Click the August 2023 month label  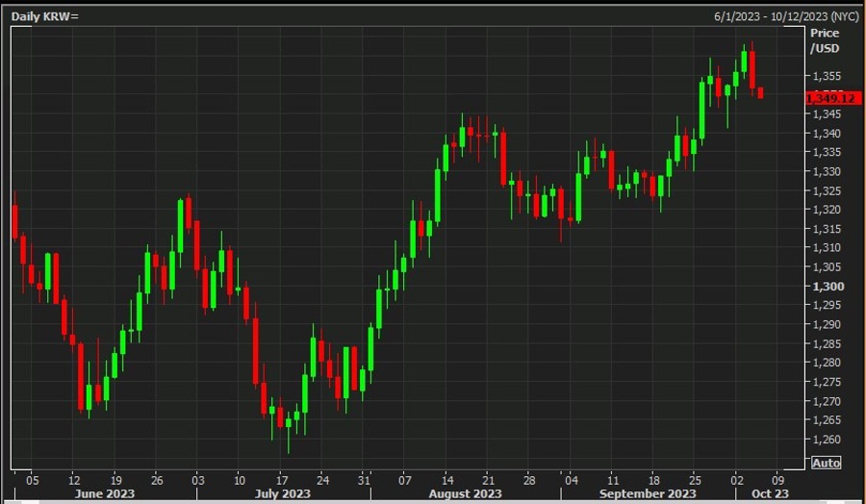pos(465,493)
